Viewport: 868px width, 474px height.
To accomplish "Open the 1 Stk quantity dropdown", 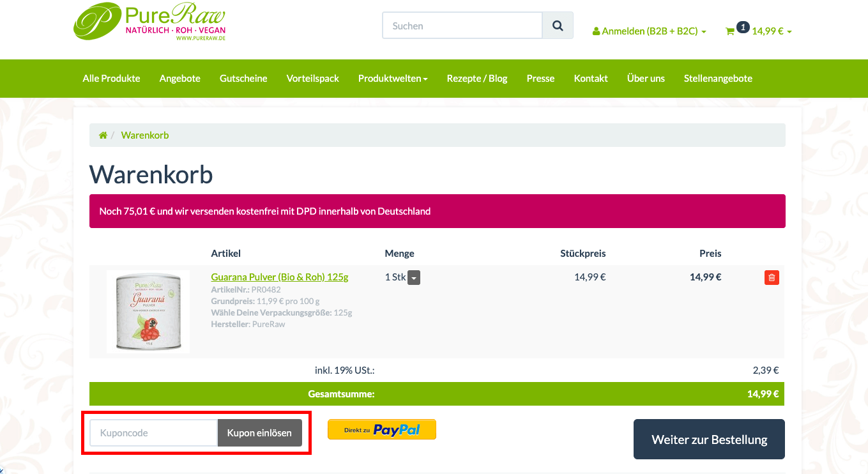I will pos(414,278).
